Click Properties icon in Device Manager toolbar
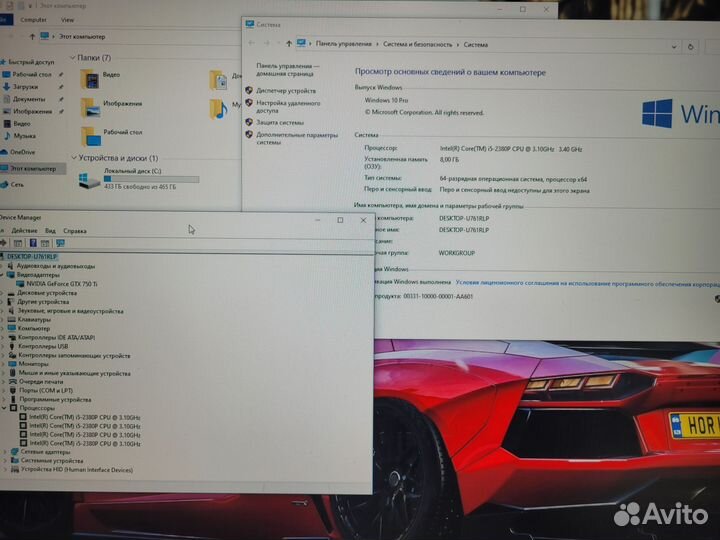Screen dimensions: 720x540 pyautogui.click(x=18, y=243)
